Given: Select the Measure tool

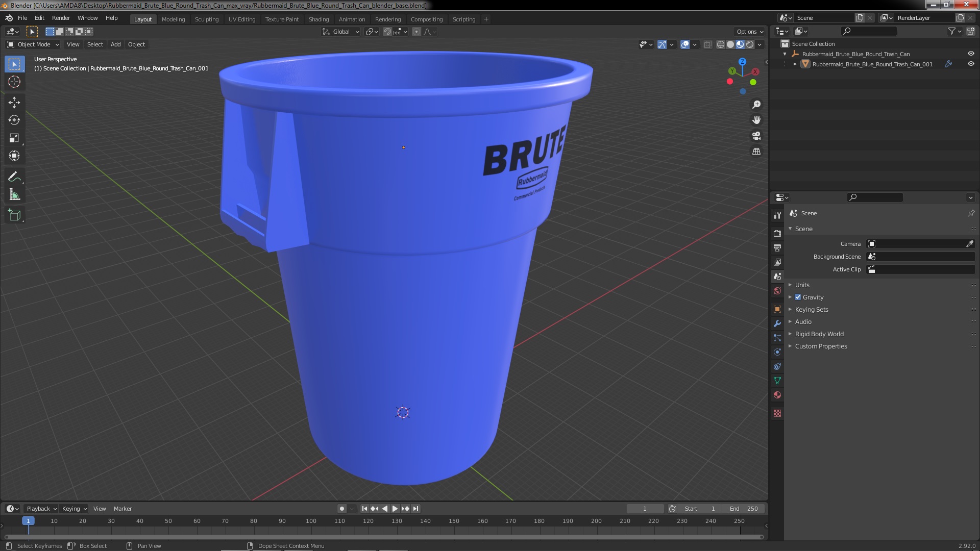Looking at the screenshot, I should [14, 195].
